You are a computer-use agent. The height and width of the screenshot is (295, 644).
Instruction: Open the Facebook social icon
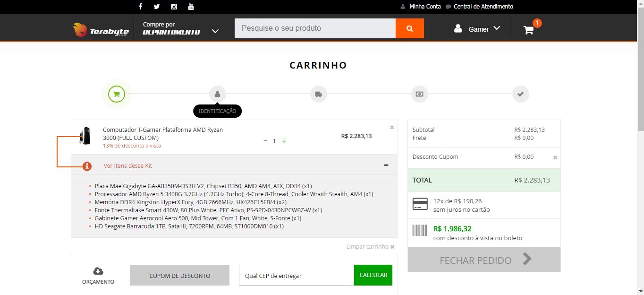140,7
